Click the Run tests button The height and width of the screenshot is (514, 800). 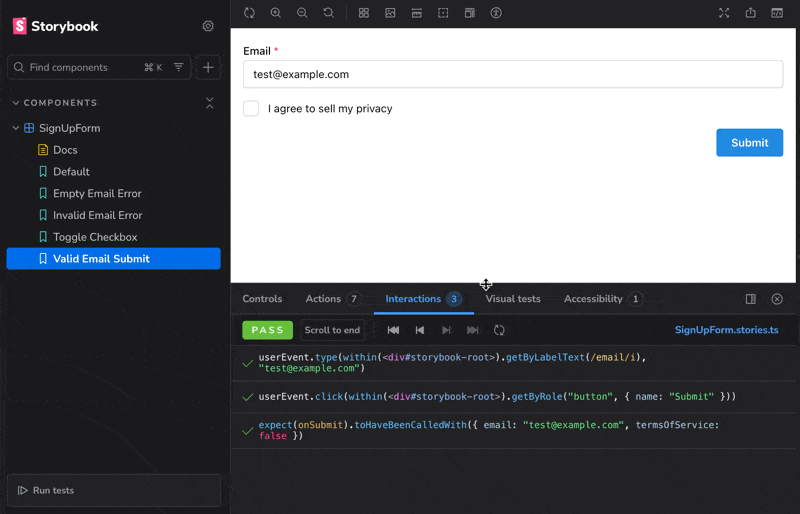point(114,491)
